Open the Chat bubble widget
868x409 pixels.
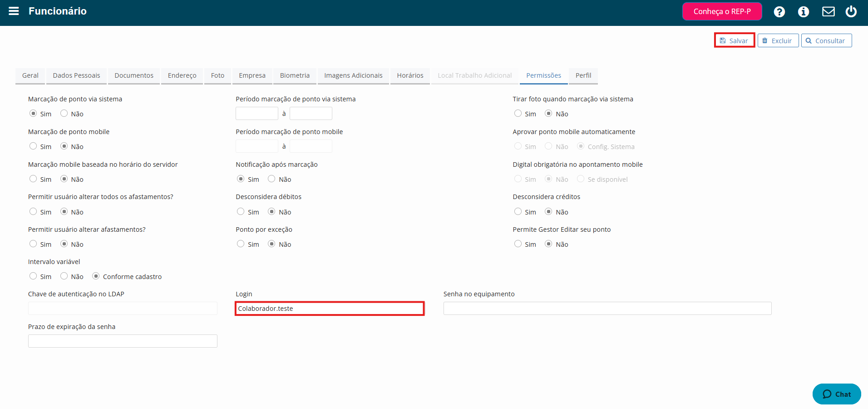point(836,394)
